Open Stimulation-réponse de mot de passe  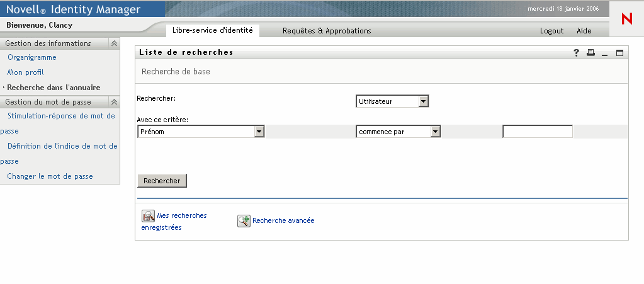click(x=59, y=123)
